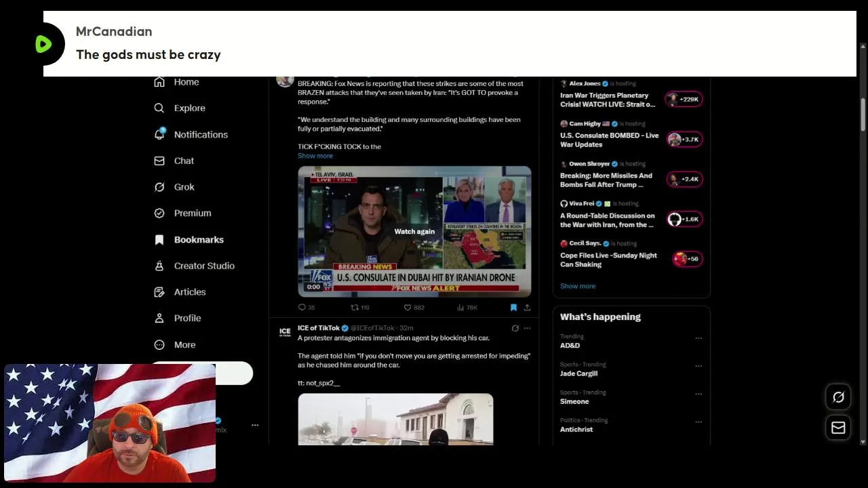Open options for Jade Cargill trend
Image resolution: width=868 pixels, height=488 pixels.
tap(698, 366)
